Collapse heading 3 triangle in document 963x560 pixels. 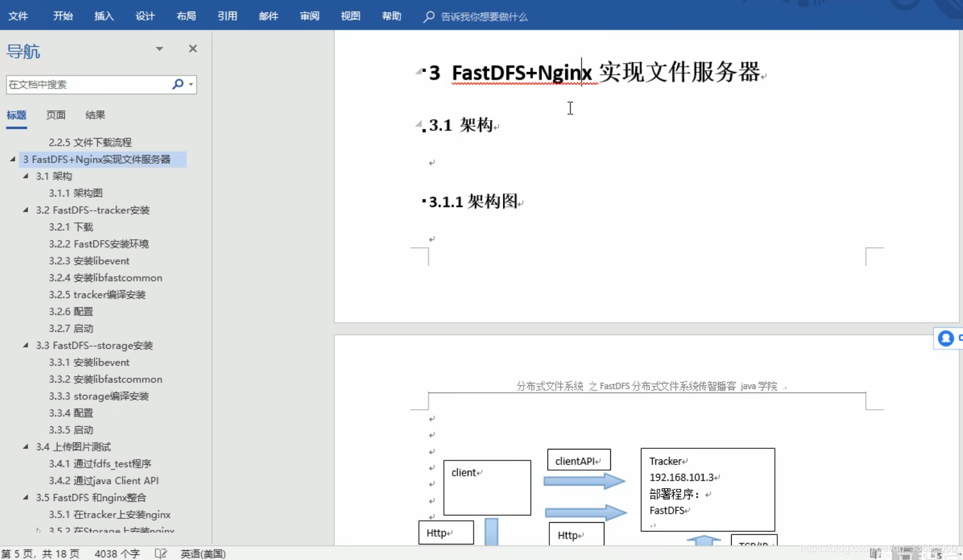coord(419,71)
